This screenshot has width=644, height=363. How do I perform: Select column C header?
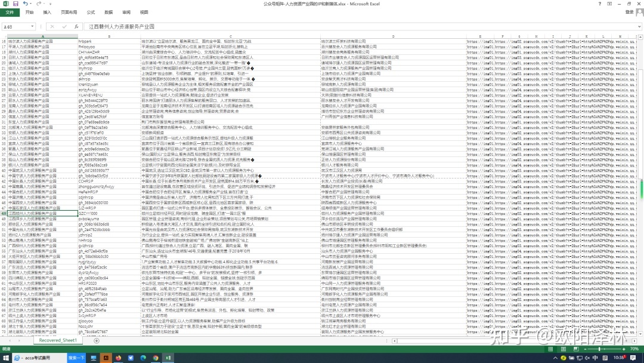(230, 36)
